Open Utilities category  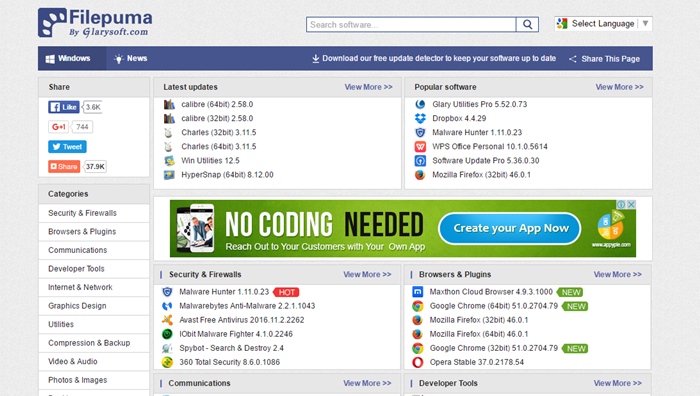61,324
